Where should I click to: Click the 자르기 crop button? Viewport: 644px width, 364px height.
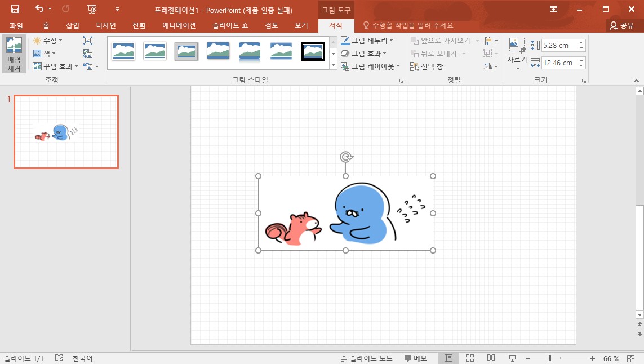pos(517,54)
